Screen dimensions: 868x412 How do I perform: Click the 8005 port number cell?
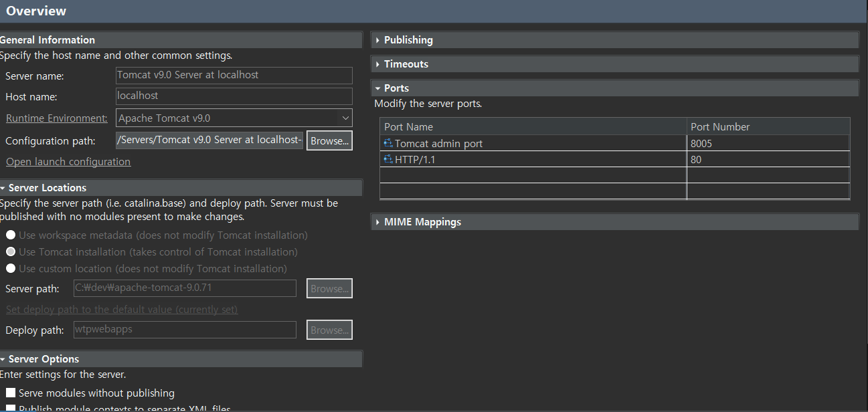[x=768, y=143]
